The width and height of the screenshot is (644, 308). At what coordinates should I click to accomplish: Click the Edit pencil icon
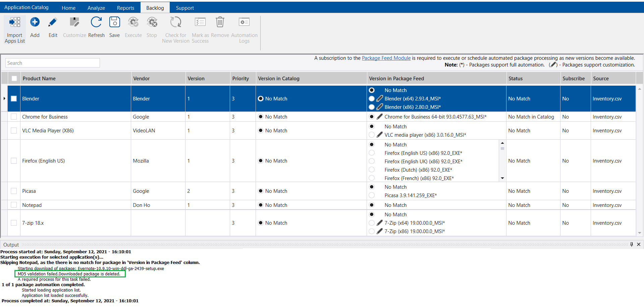point(53,22)
